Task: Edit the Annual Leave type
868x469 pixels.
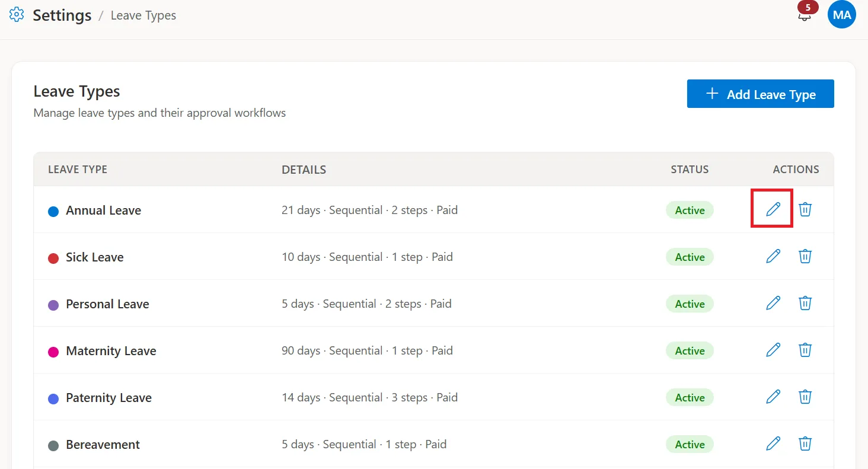Action: click(x=773, y=209)
